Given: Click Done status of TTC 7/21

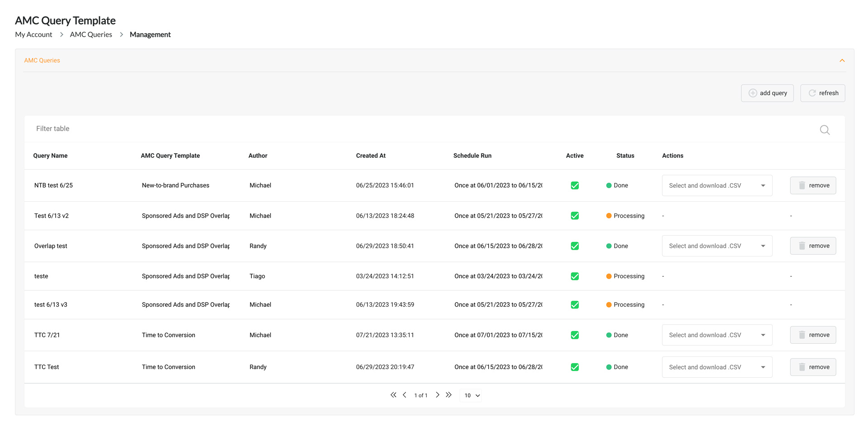Looking at the screenshot, I should [617, 335].
